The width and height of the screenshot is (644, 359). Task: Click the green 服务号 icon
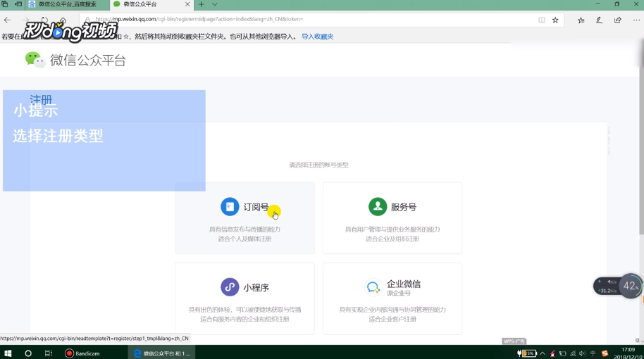(x=378, y=206)
